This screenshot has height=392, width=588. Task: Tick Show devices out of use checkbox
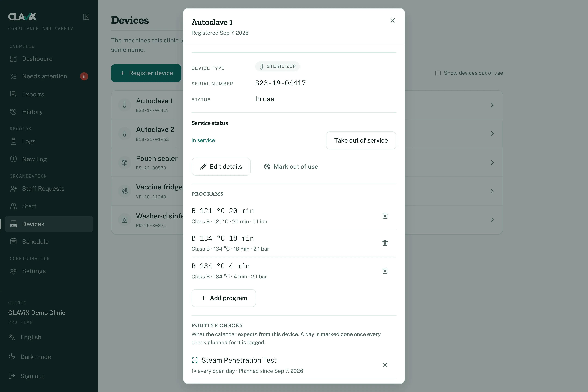tap(438, 73)
